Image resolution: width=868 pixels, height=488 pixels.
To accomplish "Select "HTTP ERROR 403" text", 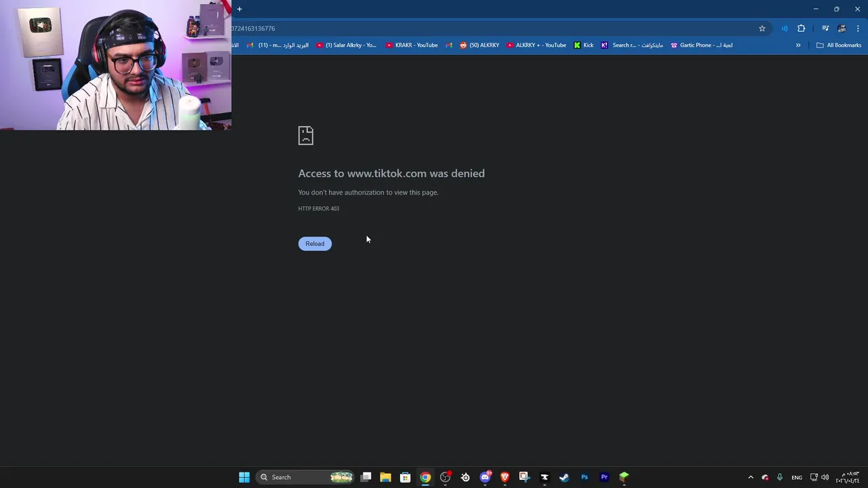I will pos(319,209).
